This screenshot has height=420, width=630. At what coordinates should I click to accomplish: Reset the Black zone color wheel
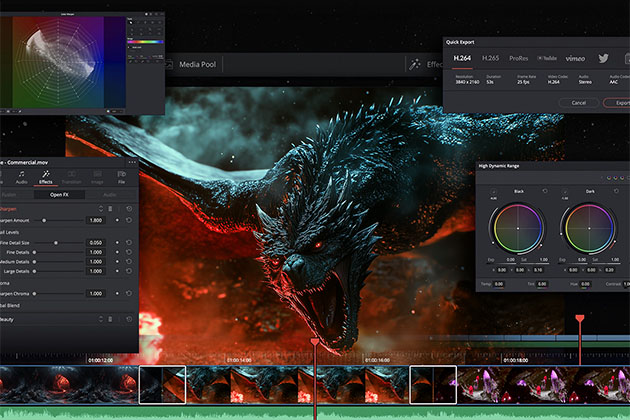coord(545,191)
